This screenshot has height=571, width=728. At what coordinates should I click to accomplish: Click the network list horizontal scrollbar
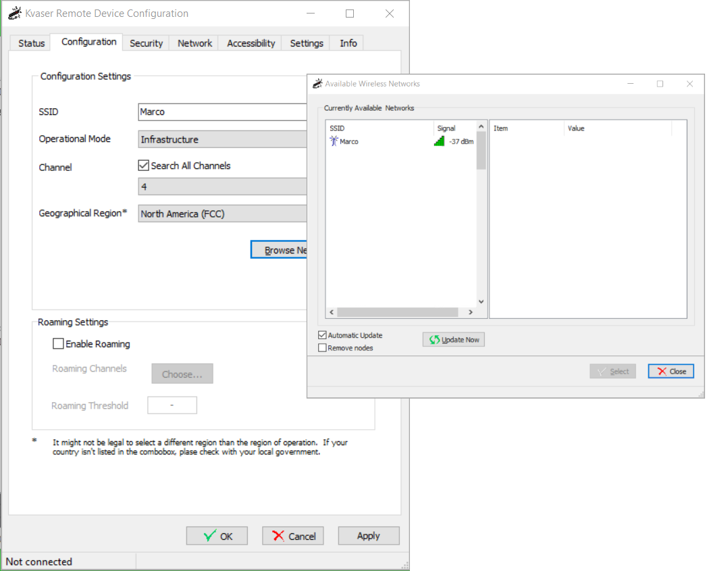397,312
